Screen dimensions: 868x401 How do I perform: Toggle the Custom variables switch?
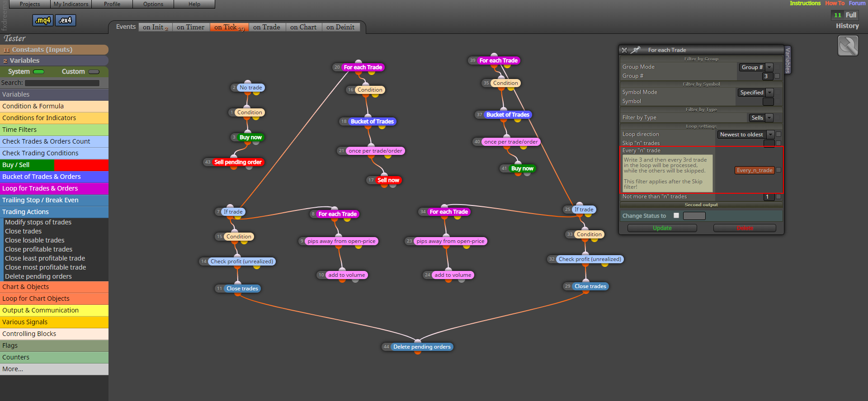coord(94,72)
